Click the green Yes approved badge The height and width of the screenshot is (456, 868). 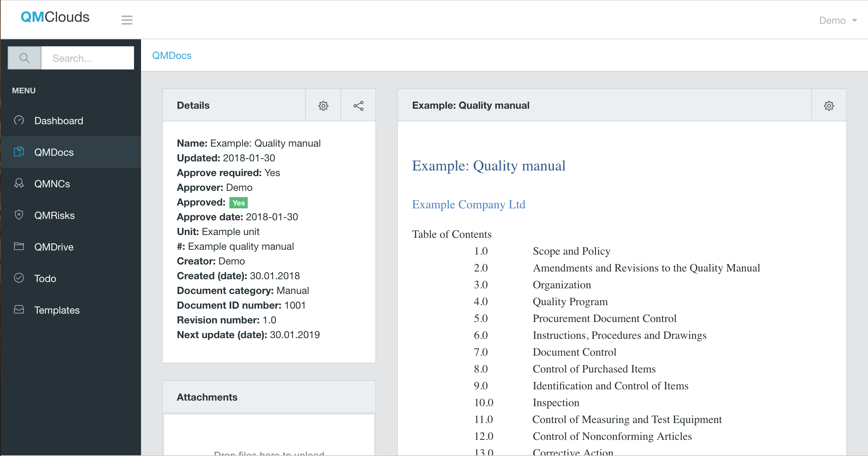(x=239, y=203)
